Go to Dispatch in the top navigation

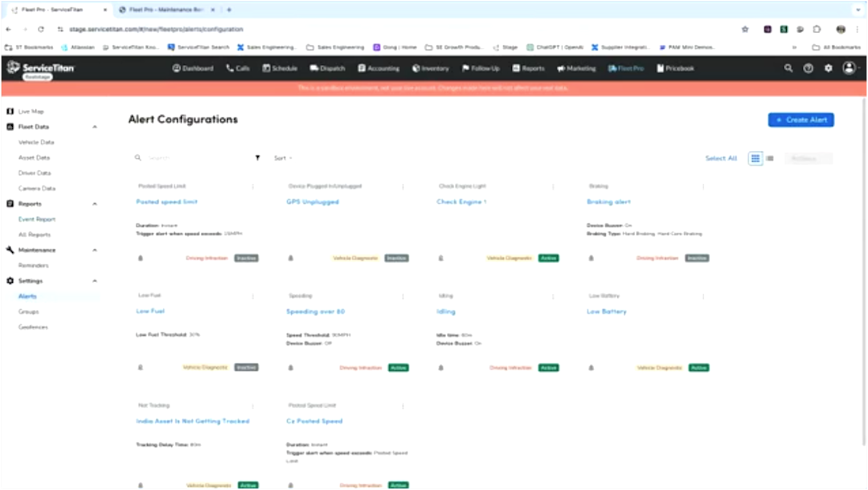[x=327, y=68]
